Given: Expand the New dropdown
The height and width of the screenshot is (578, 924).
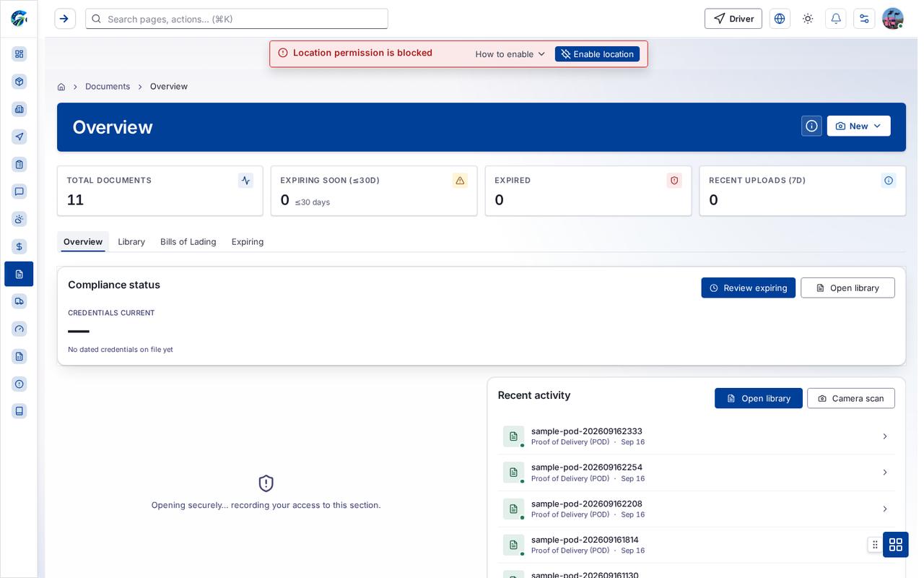Looking at the screenshot, I should click(858, 126).
